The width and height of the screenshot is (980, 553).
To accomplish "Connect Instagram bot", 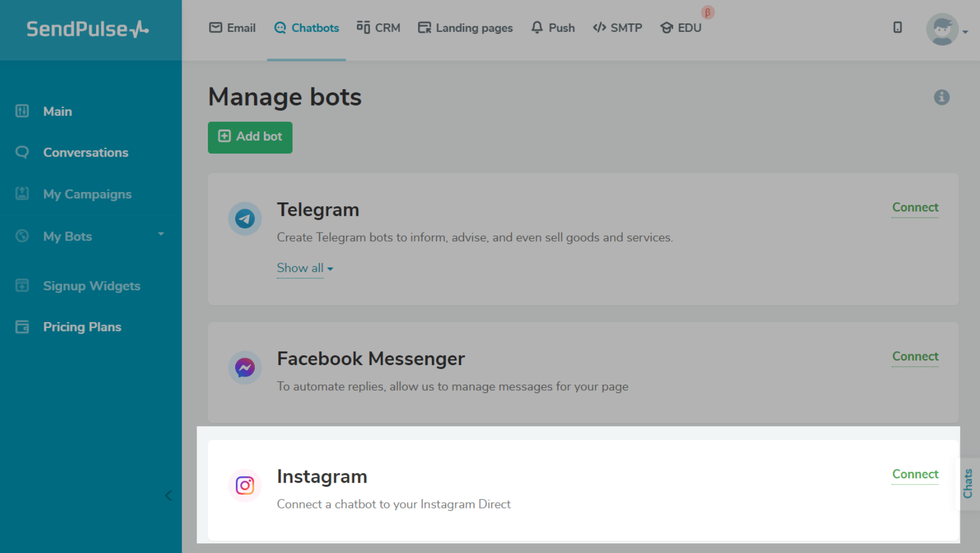I will click(915, 474).
